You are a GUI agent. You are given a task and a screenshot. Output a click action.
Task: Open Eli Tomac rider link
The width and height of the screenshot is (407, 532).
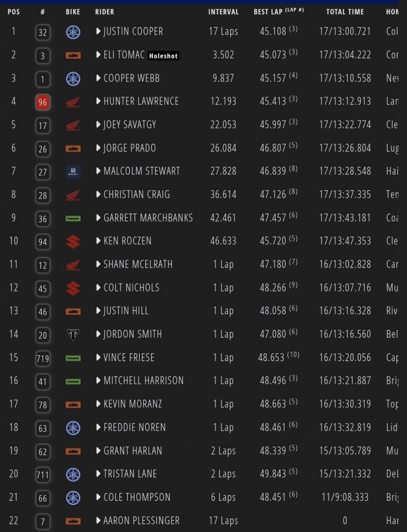coord(124,55)
